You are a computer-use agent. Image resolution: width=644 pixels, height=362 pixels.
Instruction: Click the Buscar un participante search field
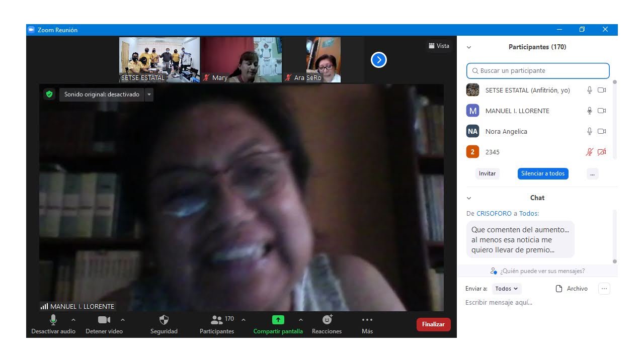(x=538, y=71)
